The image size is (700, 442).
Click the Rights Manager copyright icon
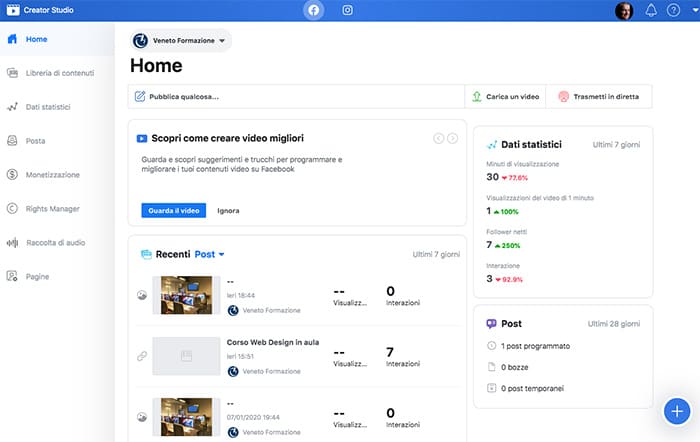point(12,208)
